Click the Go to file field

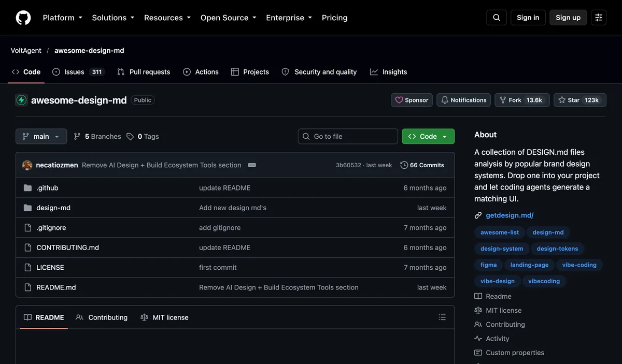point(348,136)
